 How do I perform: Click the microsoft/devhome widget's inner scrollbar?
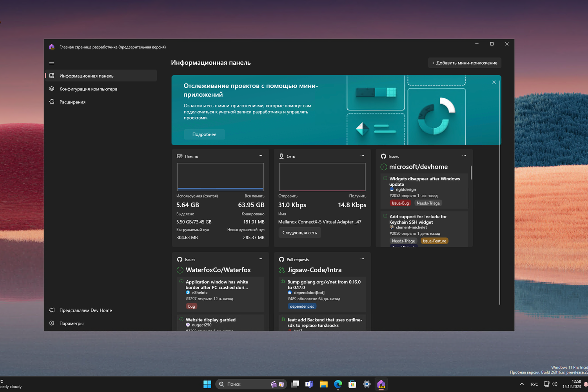pos(471,172)
